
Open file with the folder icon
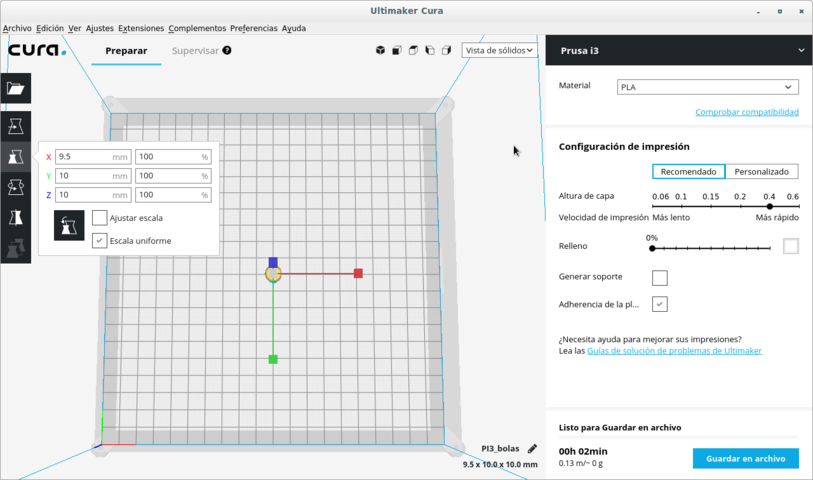pyautogui.click(x=16, y=89)
